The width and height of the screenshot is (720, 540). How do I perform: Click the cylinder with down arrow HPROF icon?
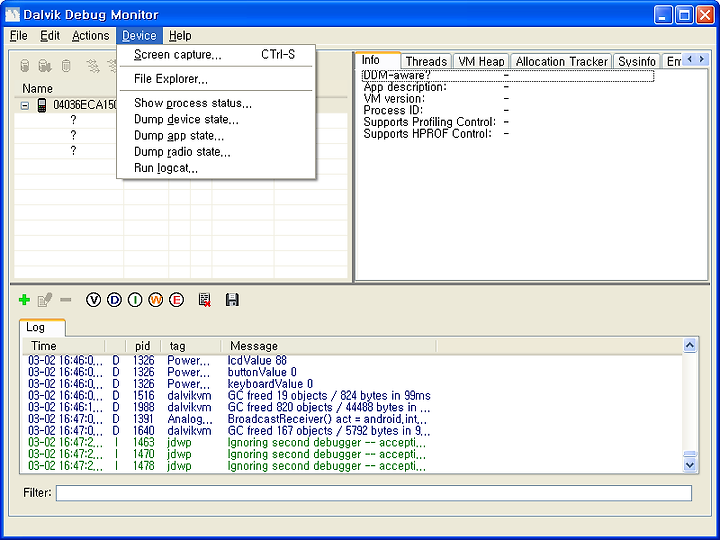[45, 66]
